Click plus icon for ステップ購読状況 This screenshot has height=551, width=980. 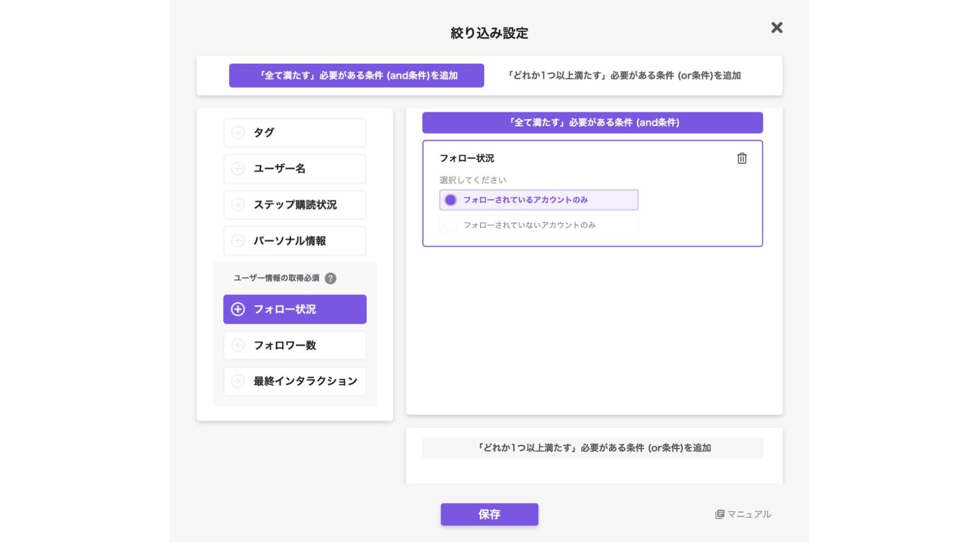point(238,205)
